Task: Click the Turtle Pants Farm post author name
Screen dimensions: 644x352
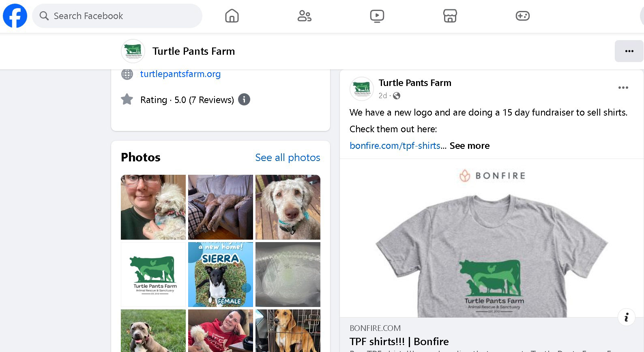Action: [414, 83]
